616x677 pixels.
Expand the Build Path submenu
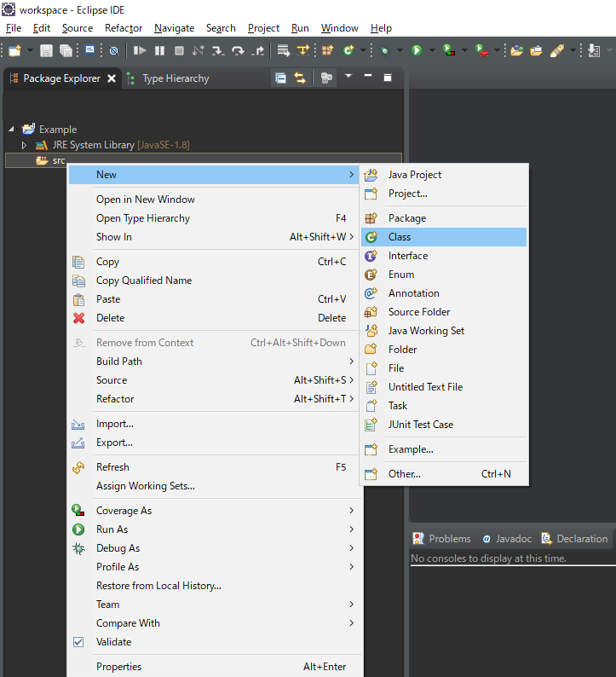pos(214,362)
